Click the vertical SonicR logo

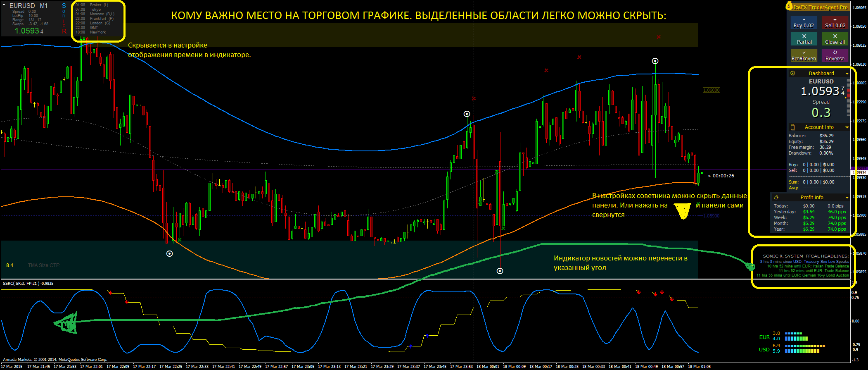coord(64,19)
